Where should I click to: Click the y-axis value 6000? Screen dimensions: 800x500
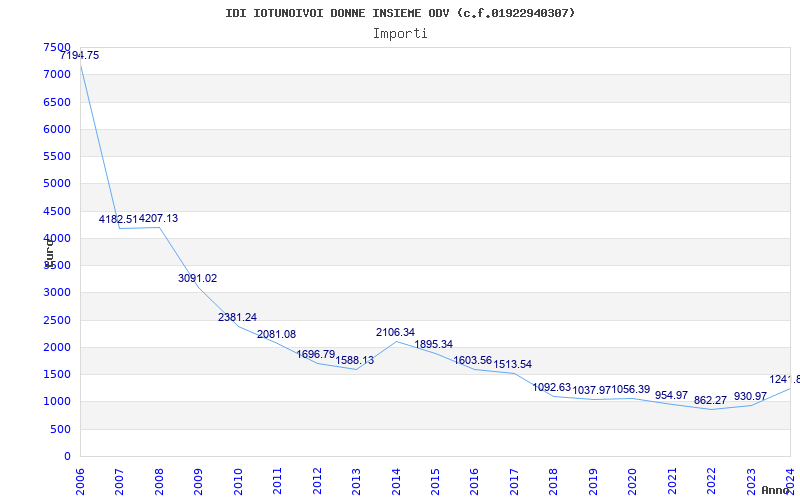[57, 129]
